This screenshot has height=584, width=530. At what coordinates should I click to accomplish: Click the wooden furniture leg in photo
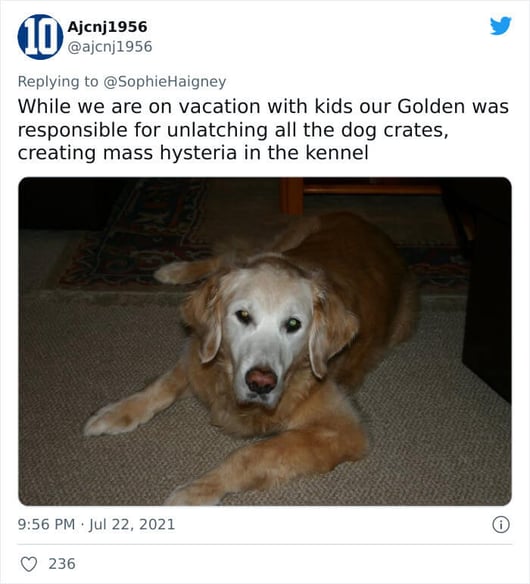(292, 196)
